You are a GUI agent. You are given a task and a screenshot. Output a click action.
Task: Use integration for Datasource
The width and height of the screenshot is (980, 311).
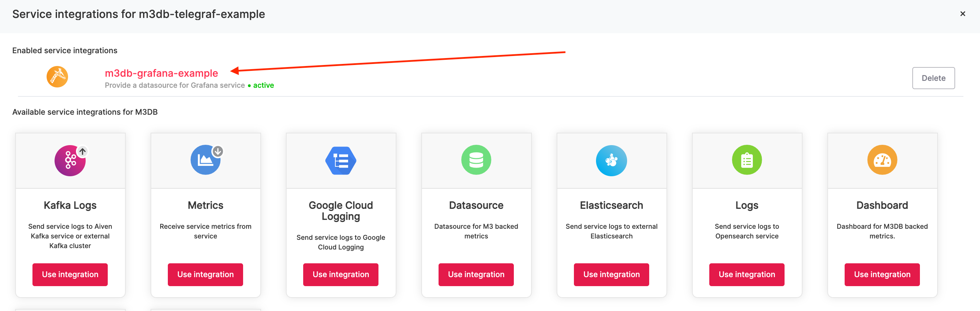pyautogui.click(x=476, y=274)
